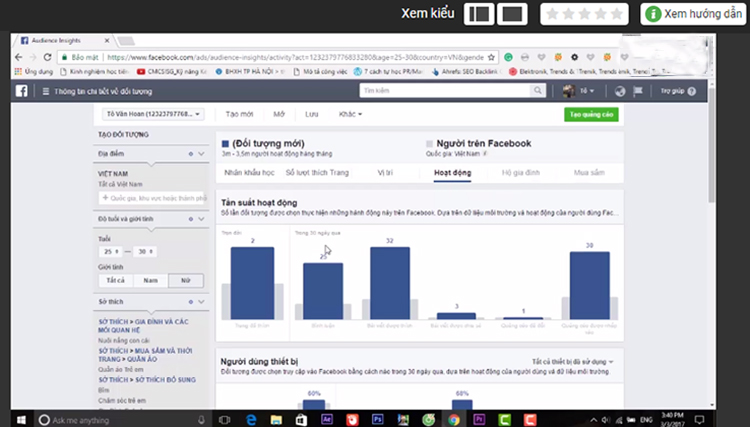
Task: Collapse the Độ tuổi và giới tính chevron
Action: click(x=201, y=219)
